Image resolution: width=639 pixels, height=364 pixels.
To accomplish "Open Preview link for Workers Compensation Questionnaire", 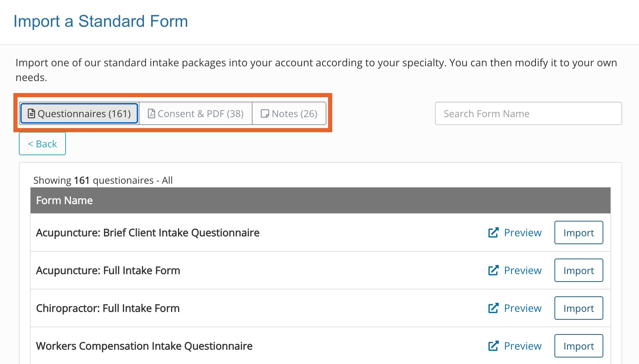I will [x=523, y=346].
